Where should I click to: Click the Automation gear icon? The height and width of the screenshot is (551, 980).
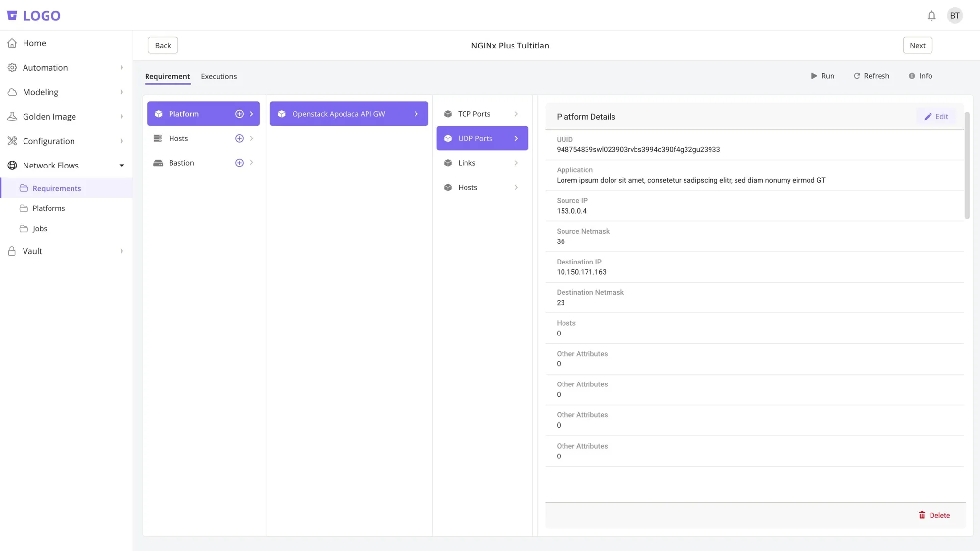[x=12, y=68]
